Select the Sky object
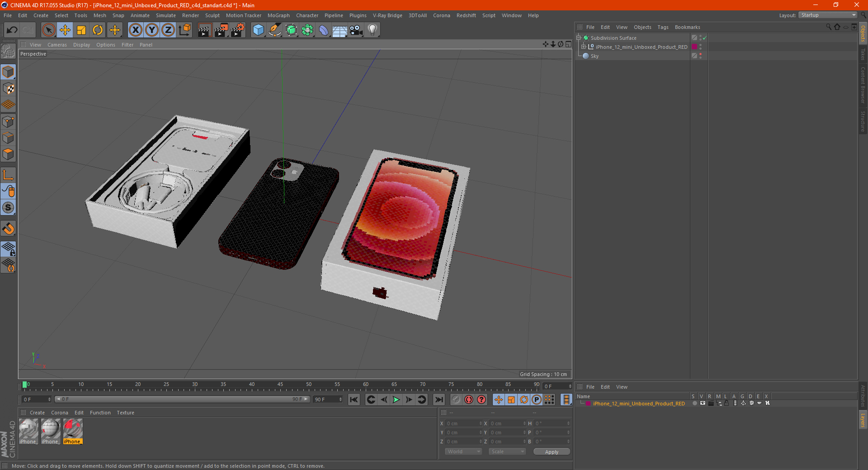 coord(594,56)
